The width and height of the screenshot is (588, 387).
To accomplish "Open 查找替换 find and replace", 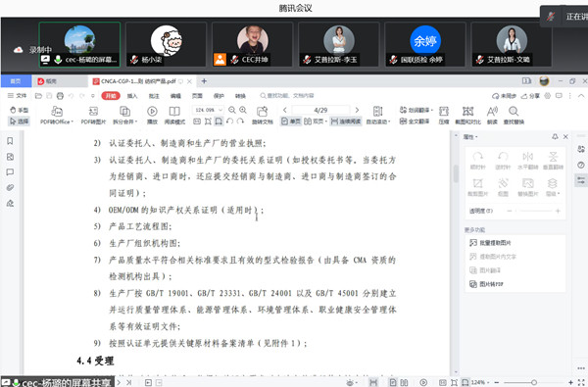I will point(514,116).
